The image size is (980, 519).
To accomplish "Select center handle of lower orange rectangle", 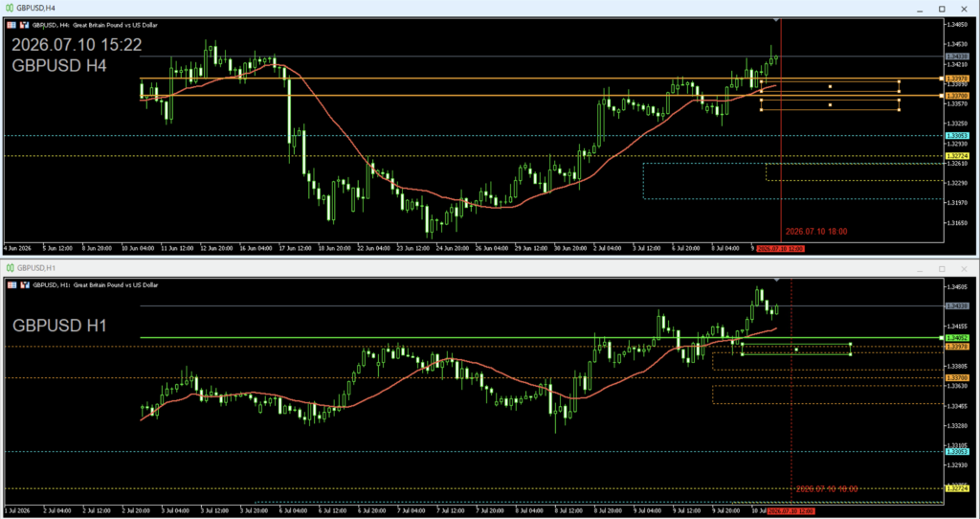I will [x=830, y=105].
